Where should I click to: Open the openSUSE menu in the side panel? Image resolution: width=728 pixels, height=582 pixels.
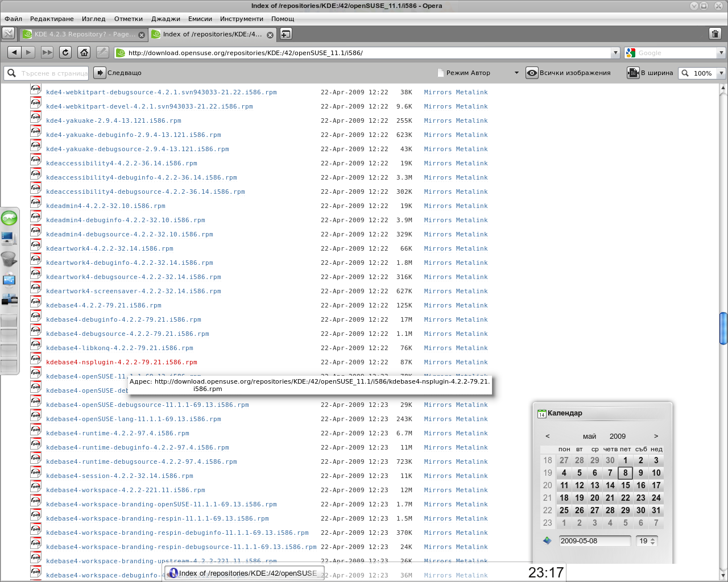pyautogui.click(x=9, y=218)
